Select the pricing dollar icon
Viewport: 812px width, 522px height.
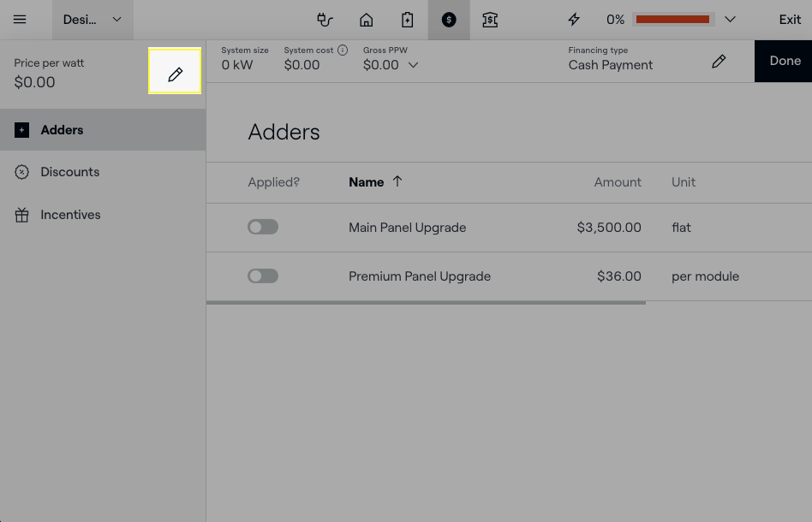coord(449,20)
